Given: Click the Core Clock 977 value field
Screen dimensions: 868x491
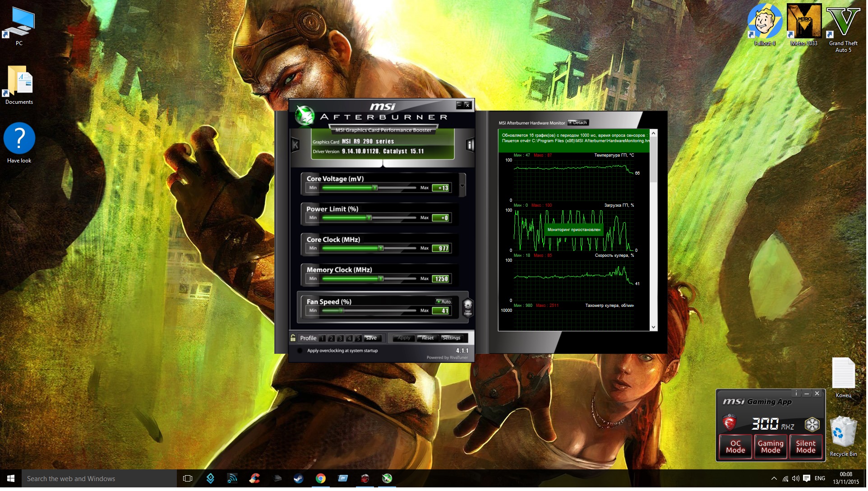Looking at the screenshot, I should pyautogui.click(x=441, y=249).
